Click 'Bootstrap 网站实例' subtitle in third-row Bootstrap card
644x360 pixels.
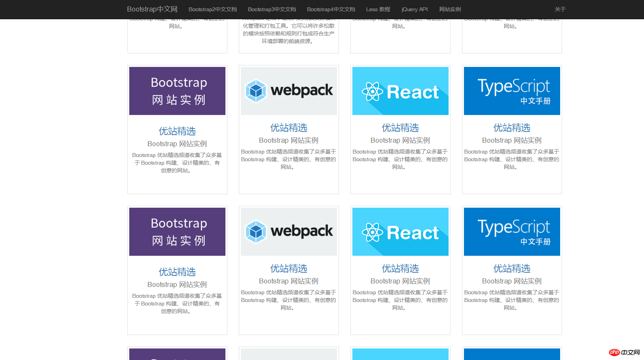177,285
